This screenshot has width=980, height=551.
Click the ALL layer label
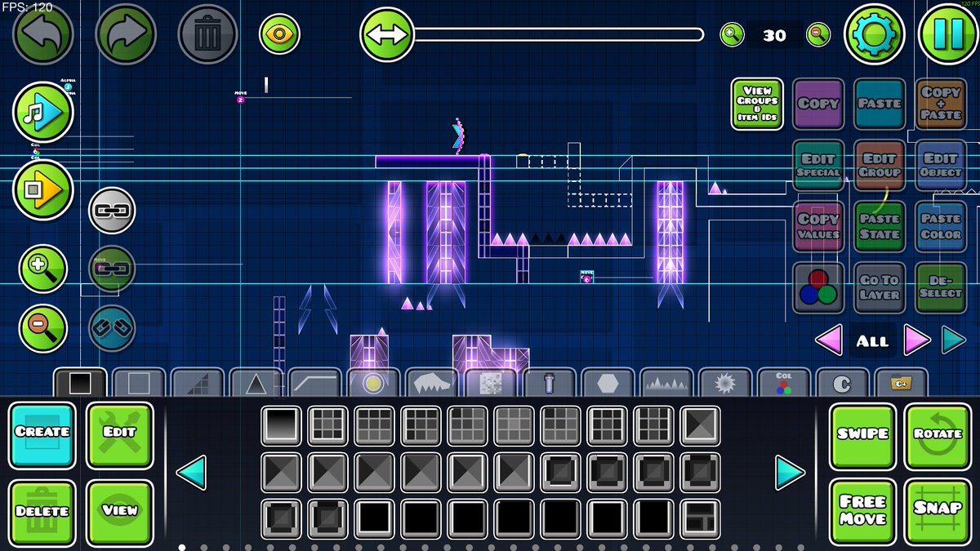coord(872,341)
